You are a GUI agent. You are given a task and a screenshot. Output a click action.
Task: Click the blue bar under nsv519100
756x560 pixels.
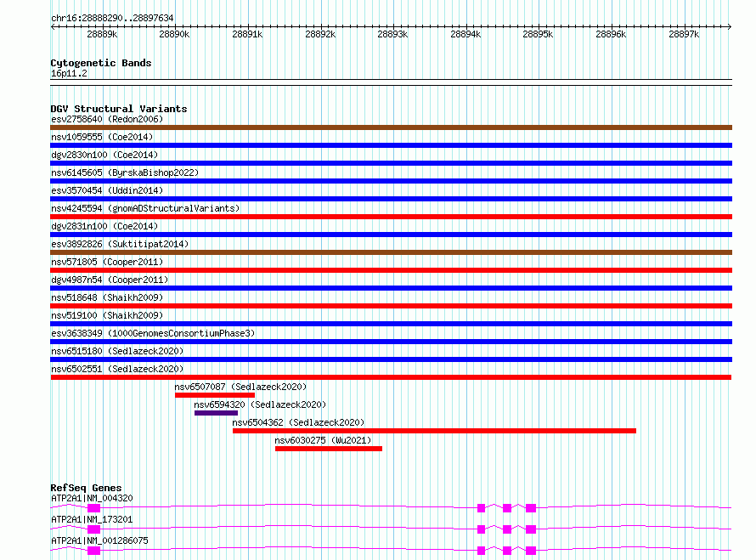tap(391, 324)
